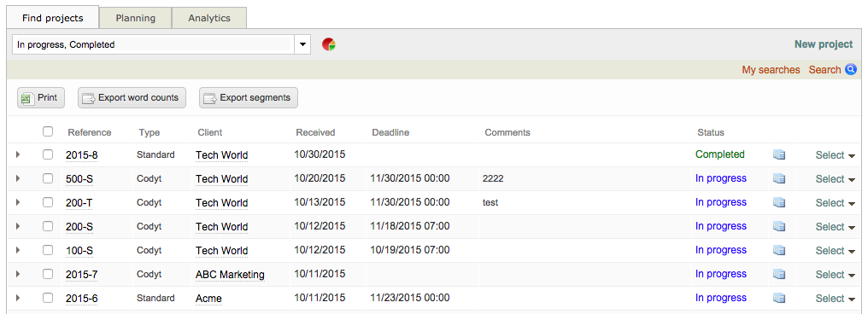Expand the row for project 2015-8
The image size is (868, 314).
pos(18,154)
